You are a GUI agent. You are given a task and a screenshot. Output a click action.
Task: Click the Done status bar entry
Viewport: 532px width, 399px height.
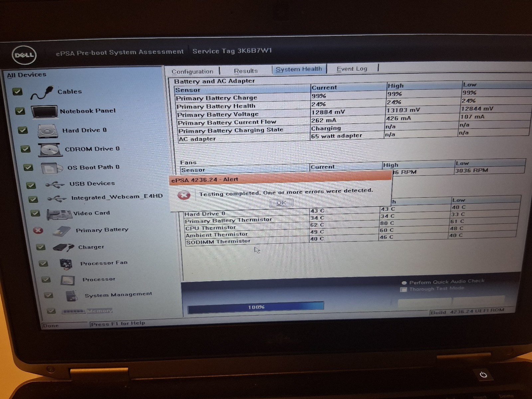[x=51, y=326]
